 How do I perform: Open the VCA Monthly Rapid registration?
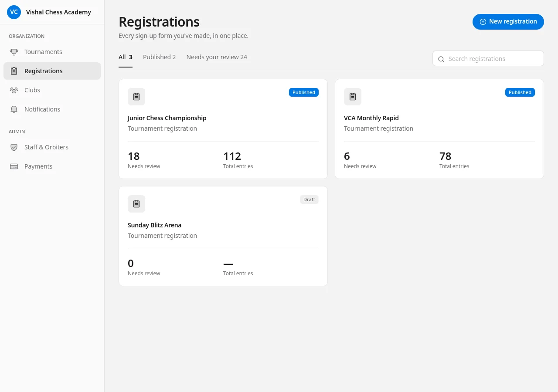[439, 129]
